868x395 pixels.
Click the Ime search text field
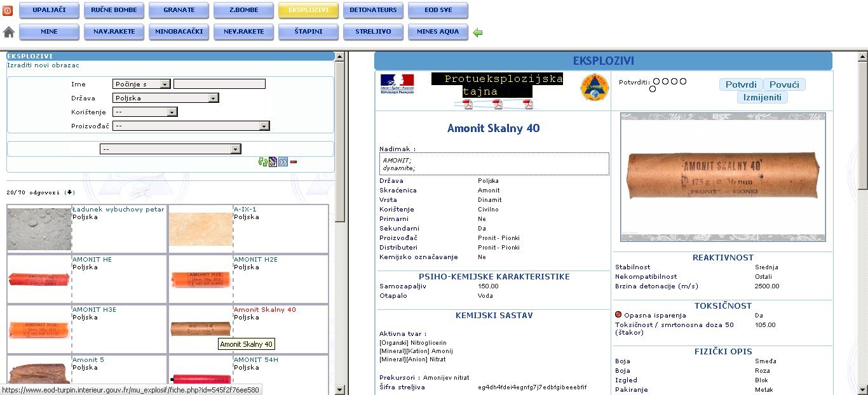click(x=219, y=84)
